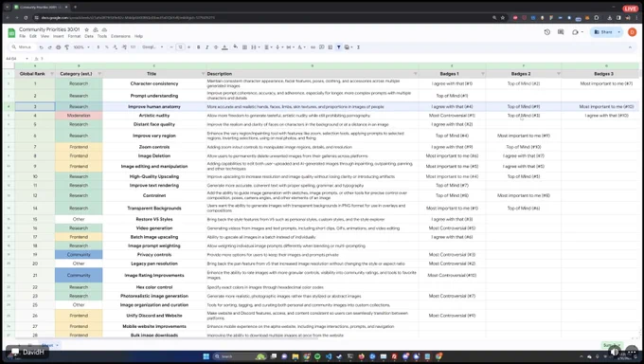Open the Help menu
The width and height of the screenshot is (644, 364).
[x=139, y=36]
